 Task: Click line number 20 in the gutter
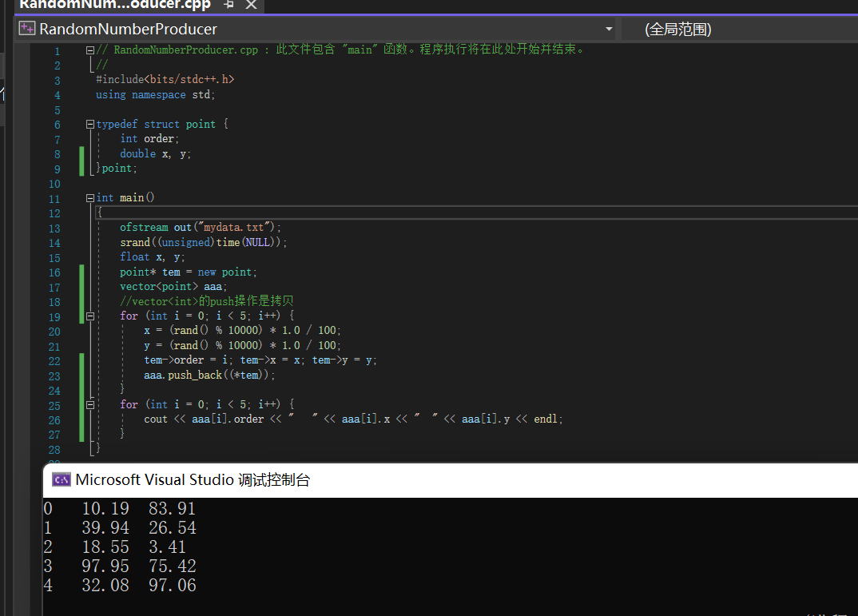coord(54,332)
